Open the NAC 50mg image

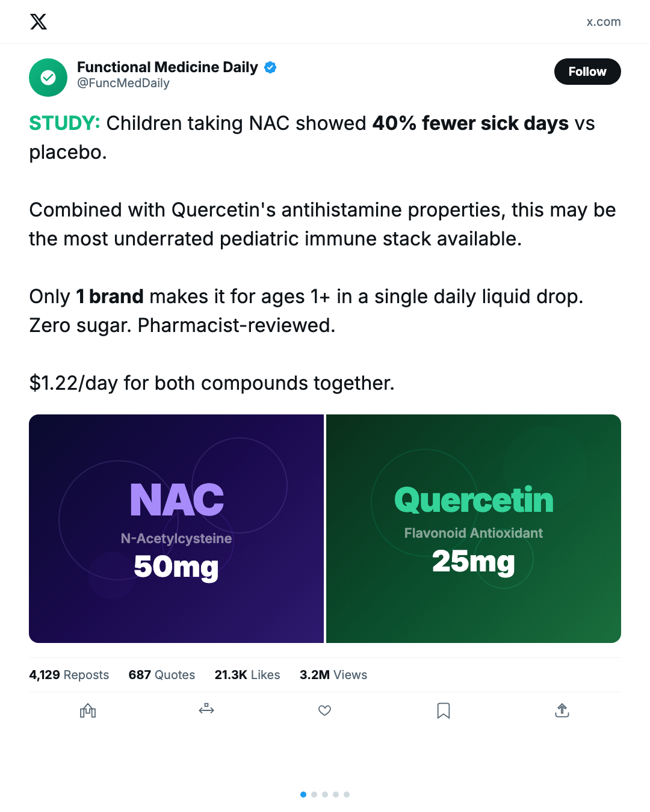tap(176, 529)
